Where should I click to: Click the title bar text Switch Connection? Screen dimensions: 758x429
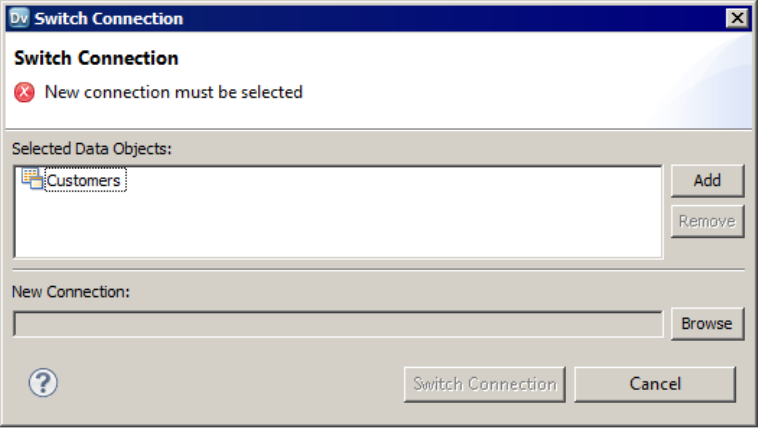109,18
